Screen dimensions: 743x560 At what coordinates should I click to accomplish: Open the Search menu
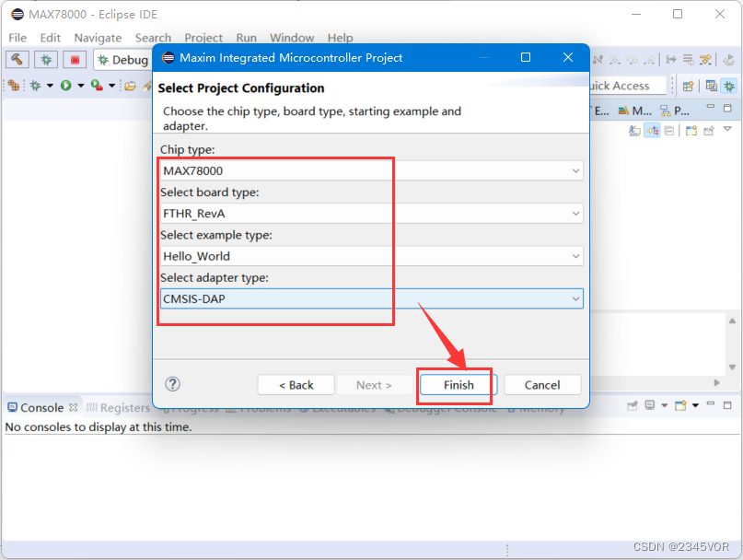point(153,38)
